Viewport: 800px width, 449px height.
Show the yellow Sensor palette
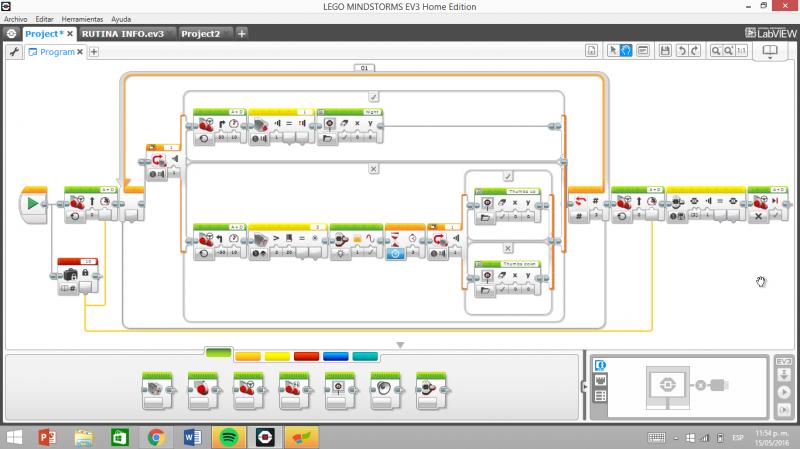277,356
